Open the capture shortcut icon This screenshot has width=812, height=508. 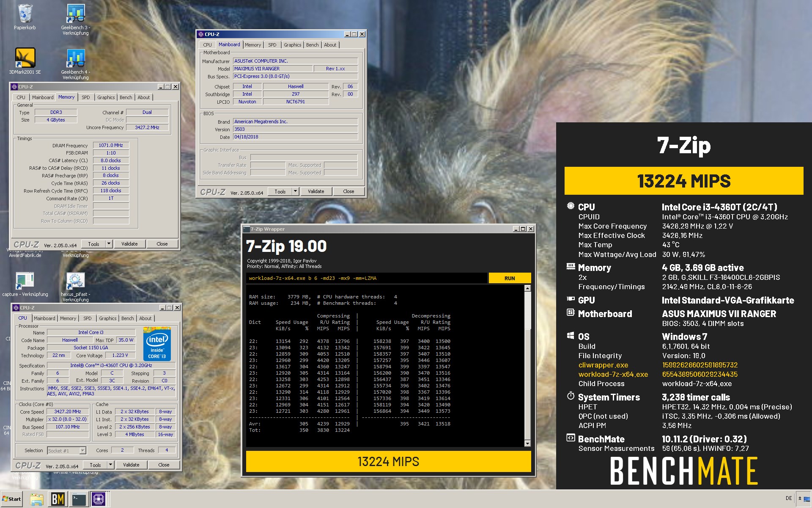25,280
